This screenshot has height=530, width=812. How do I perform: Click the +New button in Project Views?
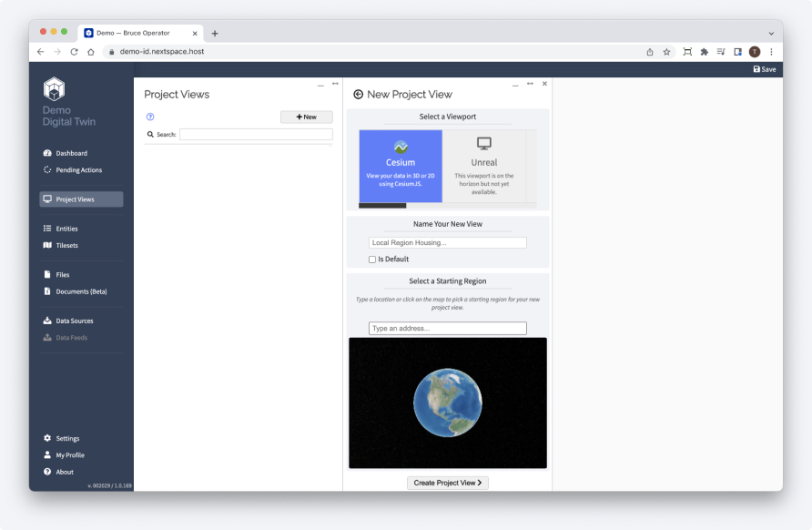point(306,117)
